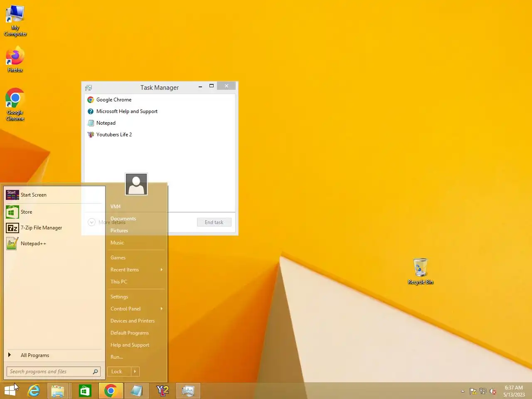The height and width of the screenshot is (399, 532).
Task: Open Help and Support from Start menu
Action: coord(130,345)
